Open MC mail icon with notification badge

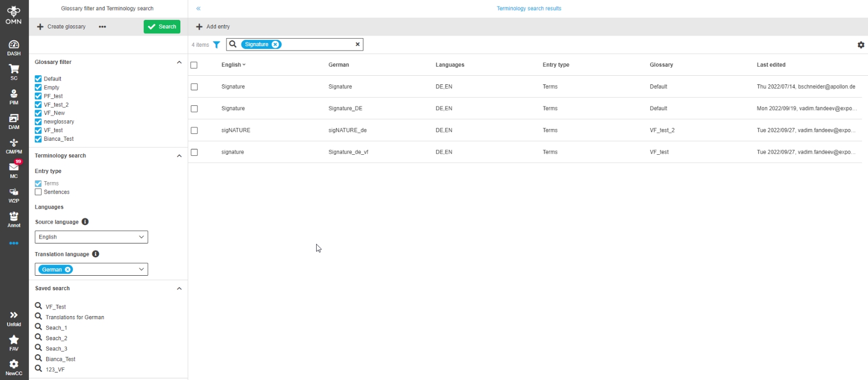click(14, 170)
